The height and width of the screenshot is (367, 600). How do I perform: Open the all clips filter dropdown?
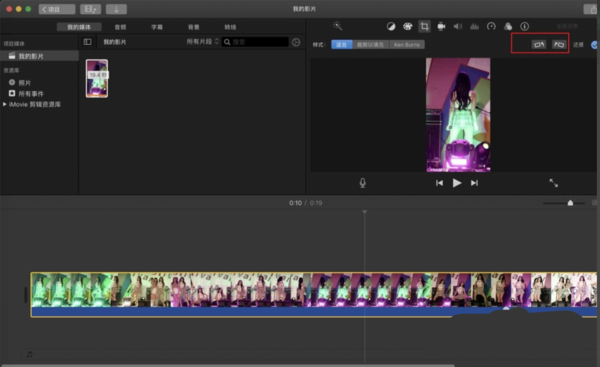click(x=202, y=41)
